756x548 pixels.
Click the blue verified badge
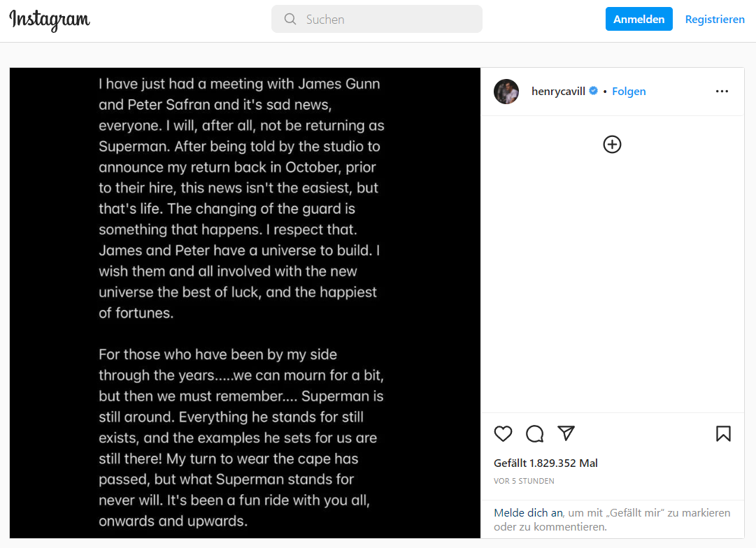(594, 91)
